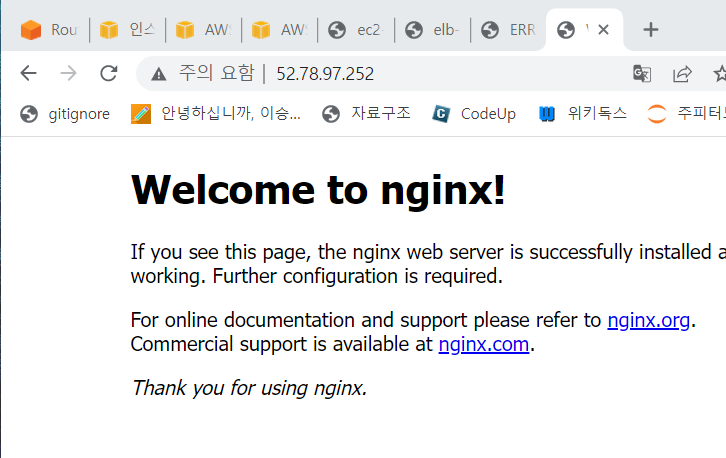Click the Welcome to nginx! heading
Image resolution: width=726 pixels, height=458 pixels.
pos(318,190)
